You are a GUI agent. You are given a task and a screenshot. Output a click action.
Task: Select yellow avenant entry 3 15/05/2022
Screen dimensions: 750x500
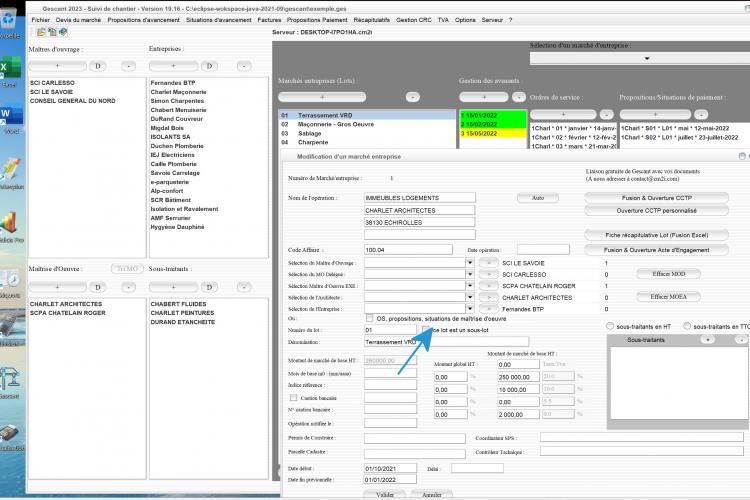[493, 133]
